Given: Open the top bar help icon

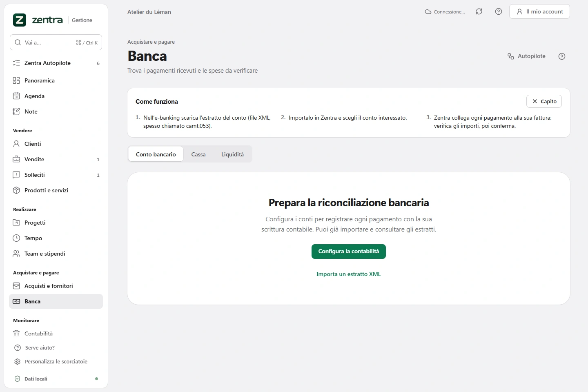Looking at the screenshot, I should click(x=499, y=11).
